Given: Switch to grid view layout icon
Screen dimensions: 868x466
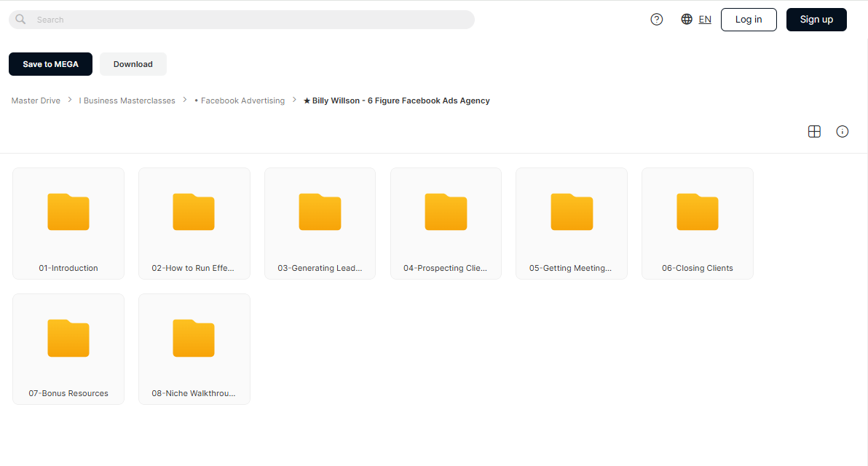Looking at the screenshot, I should click(814, 131).
